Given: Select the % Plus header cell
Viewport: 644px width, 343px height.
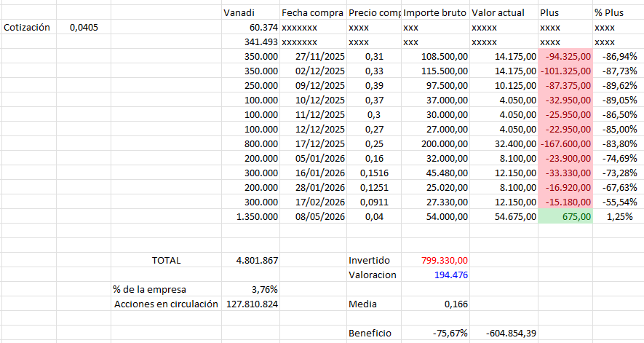Looking at the screenshot, I should (618, 13).
